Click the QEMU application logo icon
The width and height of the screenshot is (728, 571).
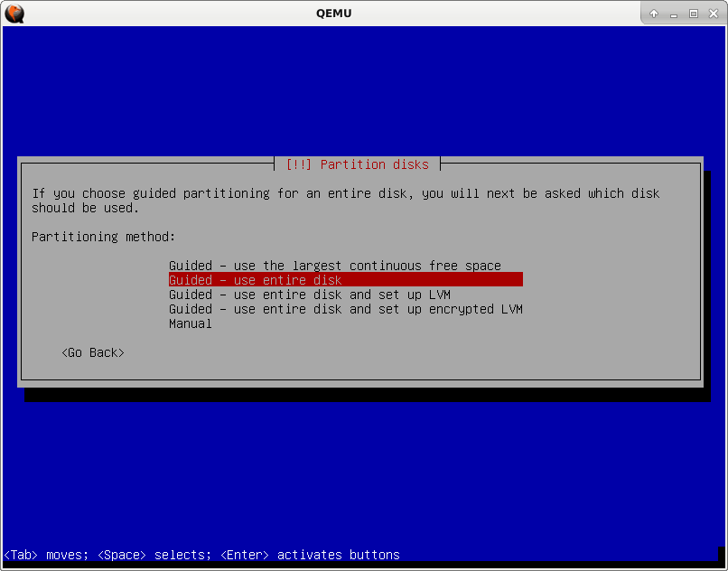[14, 14]
